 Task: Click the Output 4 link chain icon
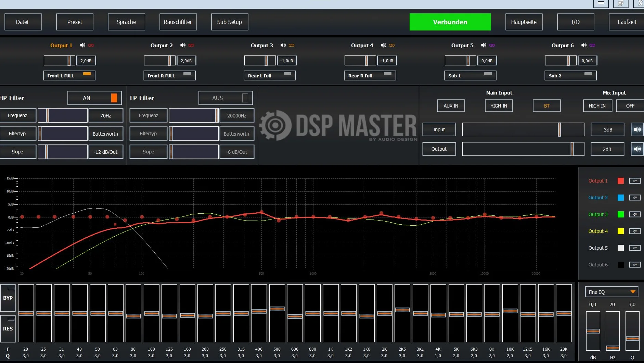coord(392,45)
